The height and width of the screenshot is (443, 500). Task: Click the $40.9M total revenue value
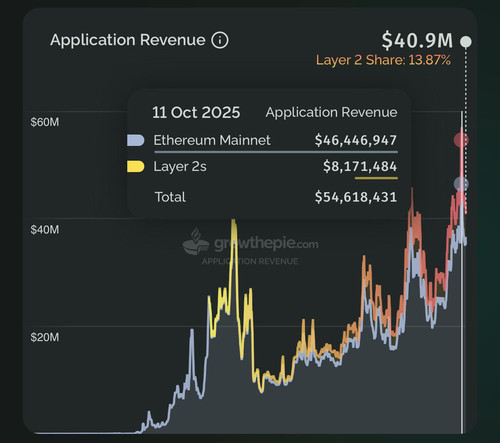(x=417, y=40)
